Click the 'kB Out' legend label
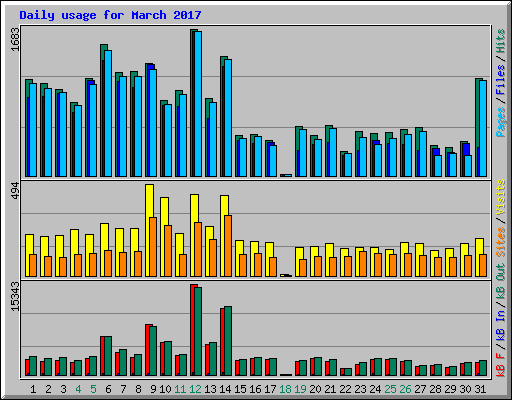This screenshot has height=400, width=512. tap(501, 282)
